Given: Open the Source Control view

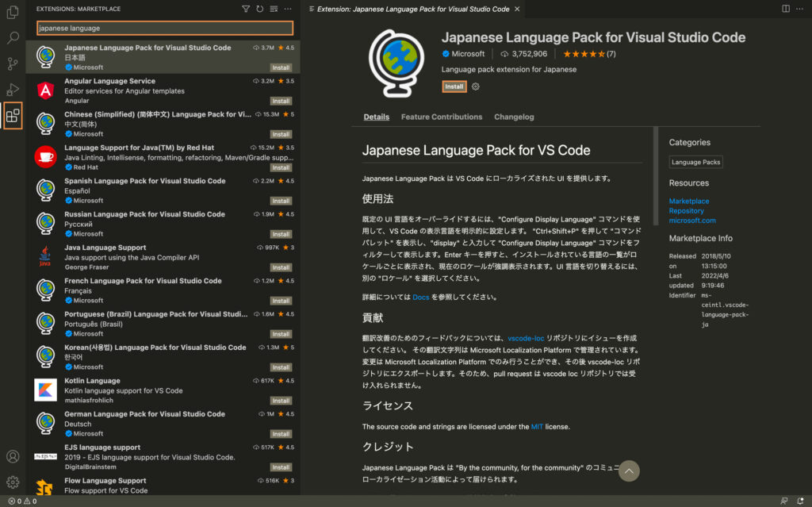Looking at the screenshot, I should (13, 63).
